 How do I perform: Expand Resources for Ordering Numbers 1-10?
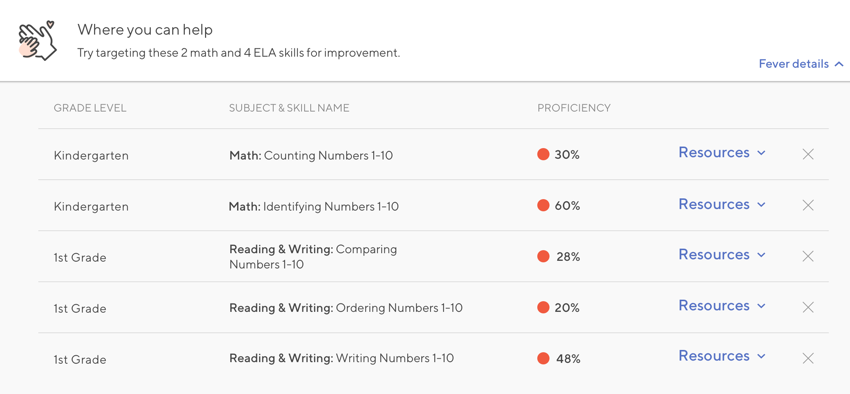click(x=722, y=306)
